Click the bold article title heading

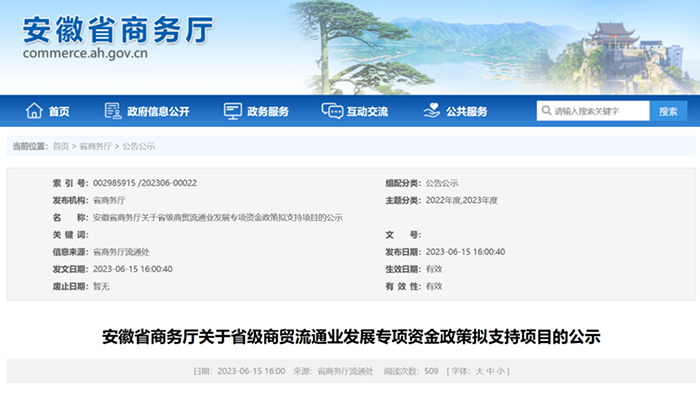coord(350,336)
